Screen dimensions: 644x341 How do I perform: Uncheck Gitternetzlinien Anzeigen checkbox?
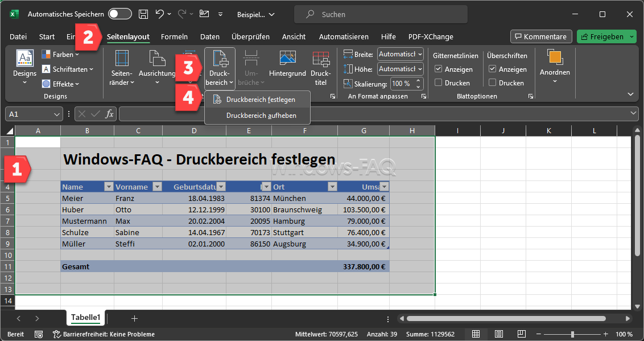pos(438,69)
